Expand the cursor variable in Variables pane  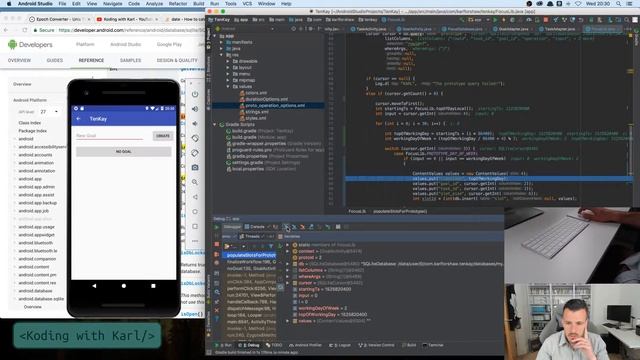[x=288, y=283]
